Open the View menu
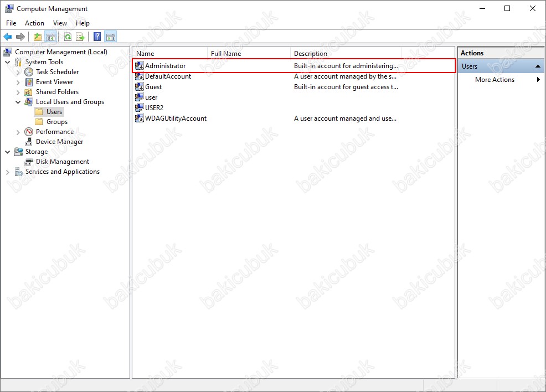This screenshot has width=546, height=392. [60, 23]
